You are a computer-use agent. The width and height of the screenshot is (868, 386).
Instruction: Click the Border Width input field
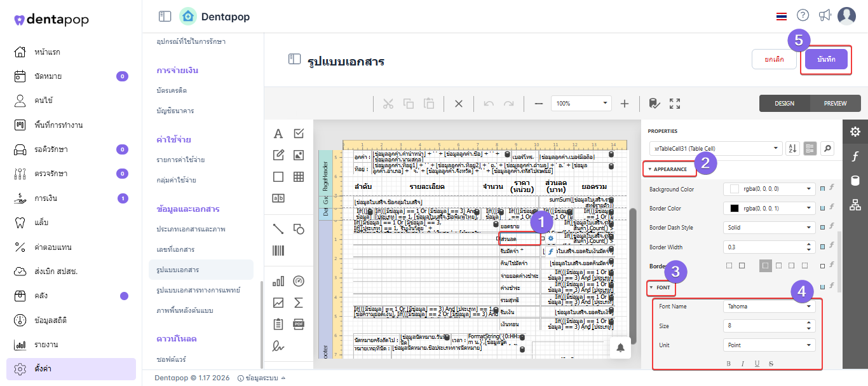pos(770,247)
